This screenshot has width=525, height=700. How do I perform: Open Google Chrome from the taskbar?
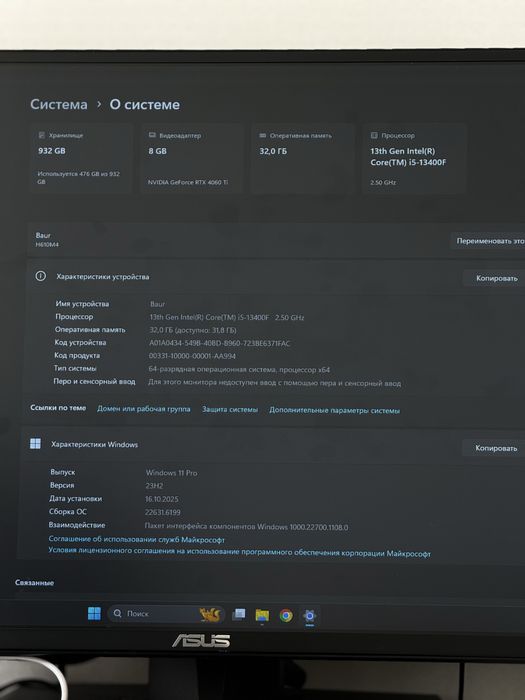(286, 616)
